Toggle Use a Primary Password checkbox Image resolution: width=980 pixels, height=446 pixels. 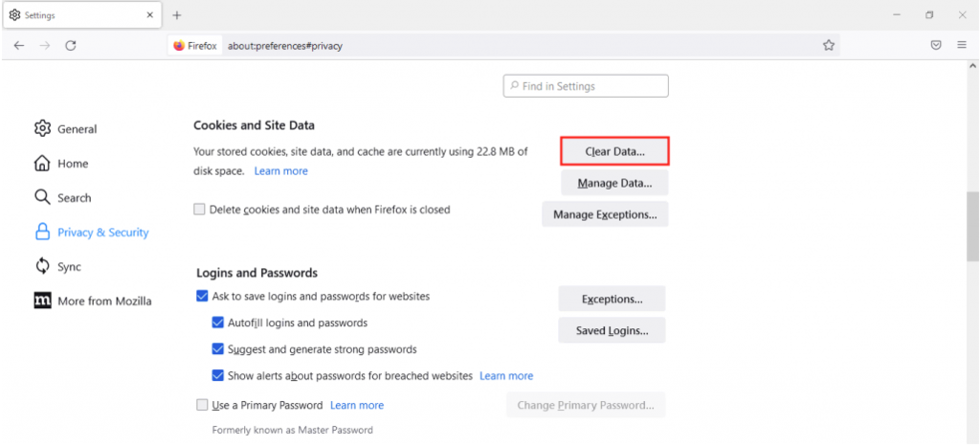pos(202,405)
